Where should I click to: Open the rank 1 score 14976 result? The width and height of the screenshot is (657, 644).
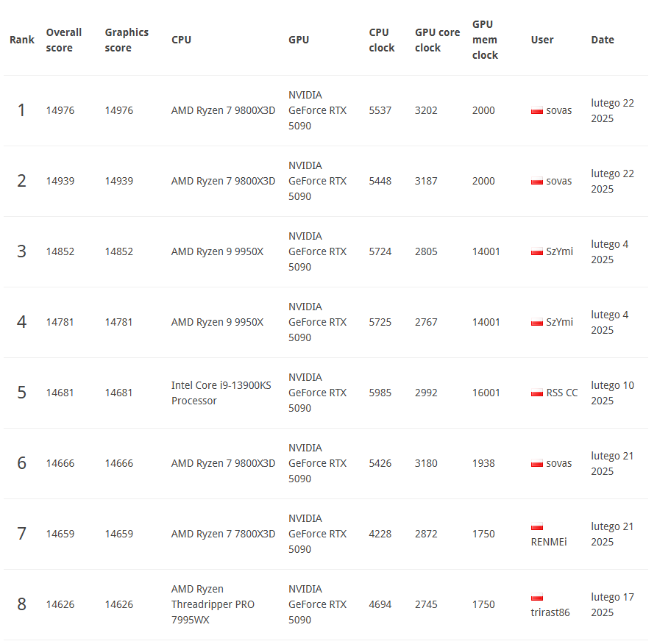click(x=60, y=111)
